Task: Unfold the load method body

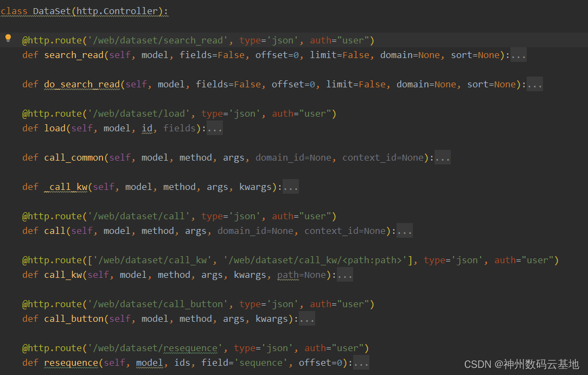Action: (214, 128)
